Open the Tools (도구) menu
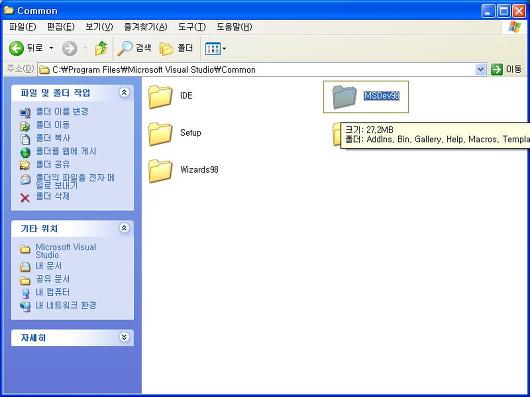The image size is (530, 397). coord(192,27)
